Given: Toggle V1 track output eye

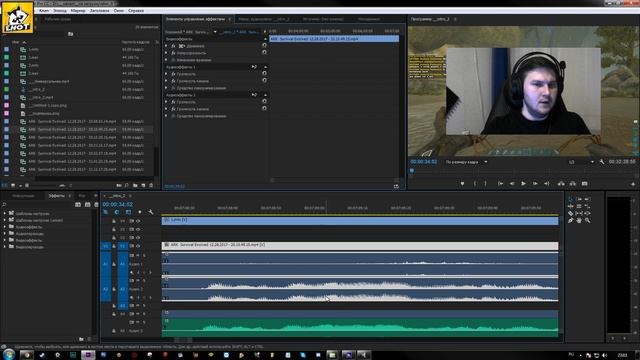Looking at the screenshot, I should click(138, 246).
